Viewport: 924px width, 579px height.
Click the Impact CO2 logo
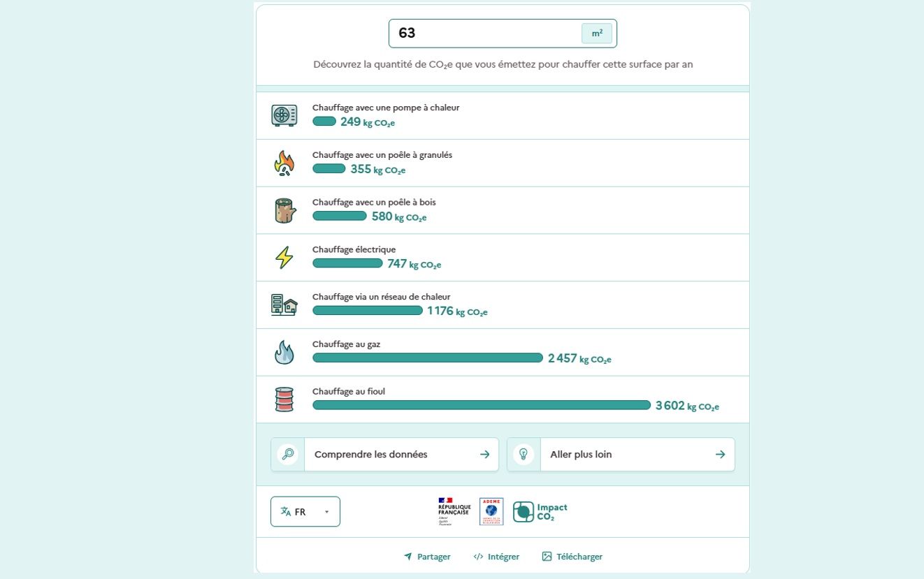click(x=540, y=512)
